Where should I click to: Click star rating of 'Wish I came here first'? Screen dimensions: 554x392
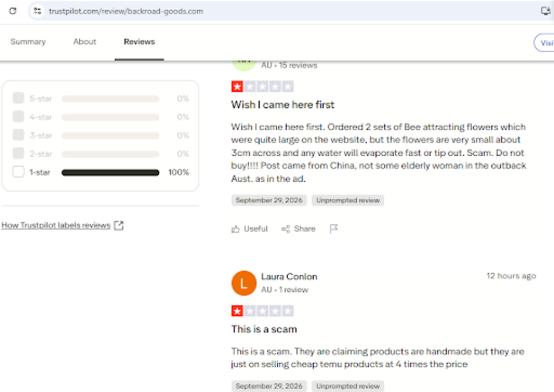click(263, 86)
